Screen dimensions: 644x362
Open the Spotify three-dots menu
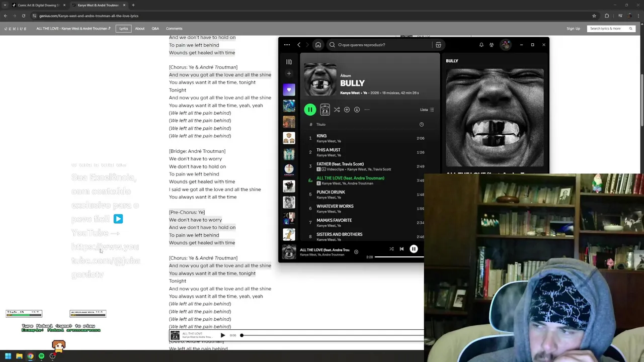pyautogui.click(x=287, y=45)
